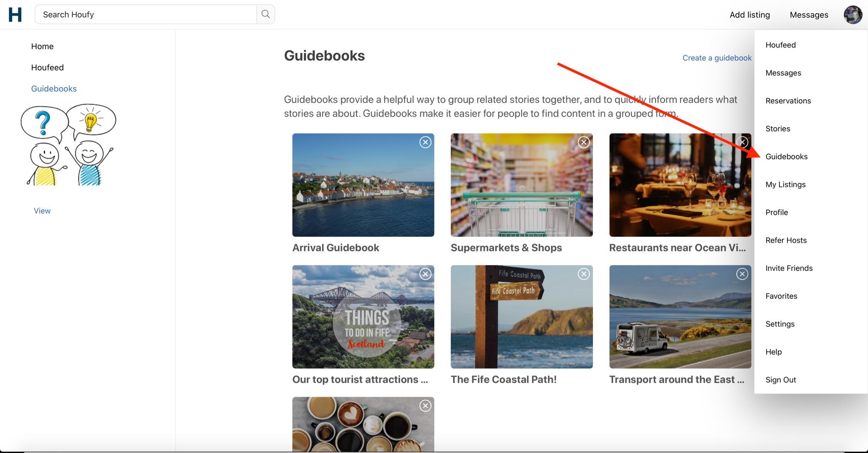Click the search magnifier icon
The height and width of the screenshot is (453, 868).
pos(265,14)
